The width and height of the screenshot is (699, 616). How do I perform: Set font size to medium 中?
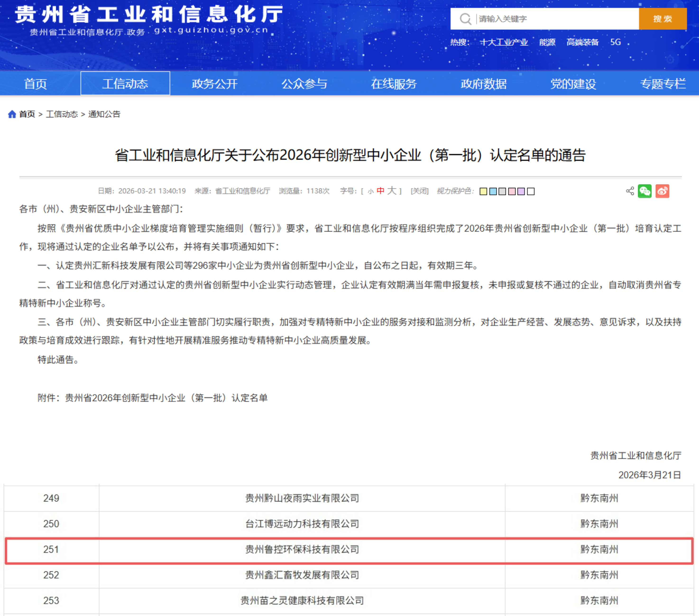pyautogui.click(x=380, y=191)
